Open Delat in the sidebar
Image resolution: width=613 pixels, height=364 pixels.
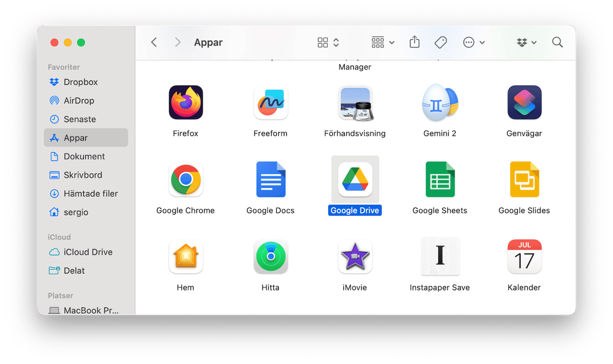click(x=86, y=271)
